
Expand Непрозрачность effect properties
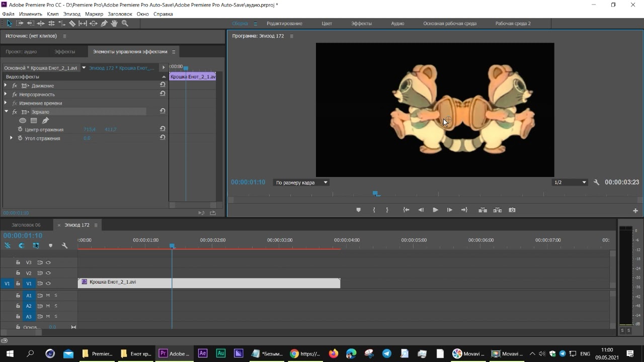click(x=6, y=94)
